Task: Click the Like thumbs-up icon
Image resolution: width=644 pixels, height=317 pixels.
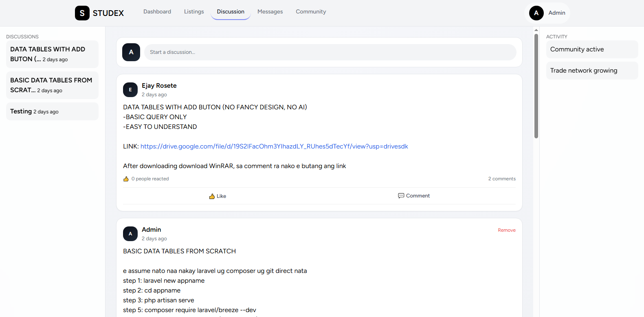Action: point(212,196)
